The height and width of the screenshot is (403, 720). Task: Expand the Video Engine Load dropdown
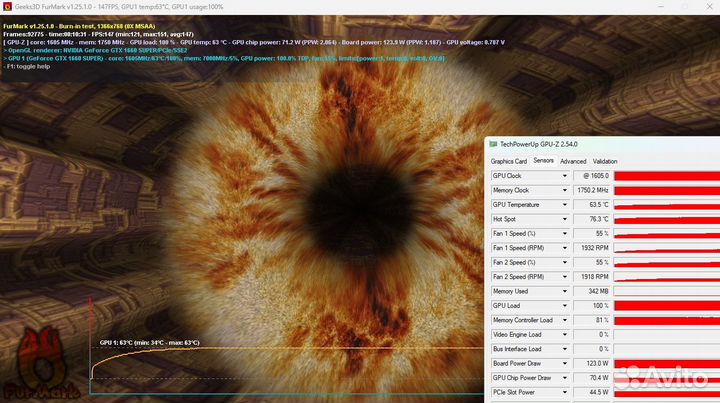coord(565,335)
